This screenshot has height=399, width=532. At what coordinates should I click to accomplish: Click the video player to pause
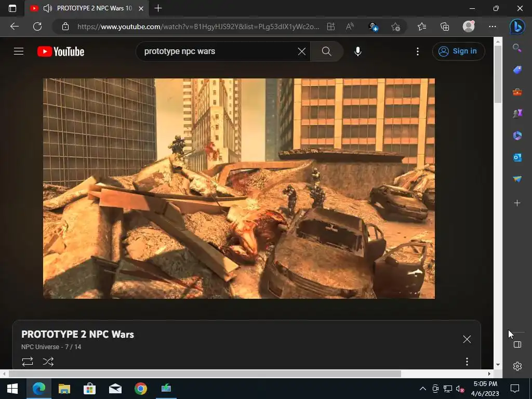click(x=239, y=188)
